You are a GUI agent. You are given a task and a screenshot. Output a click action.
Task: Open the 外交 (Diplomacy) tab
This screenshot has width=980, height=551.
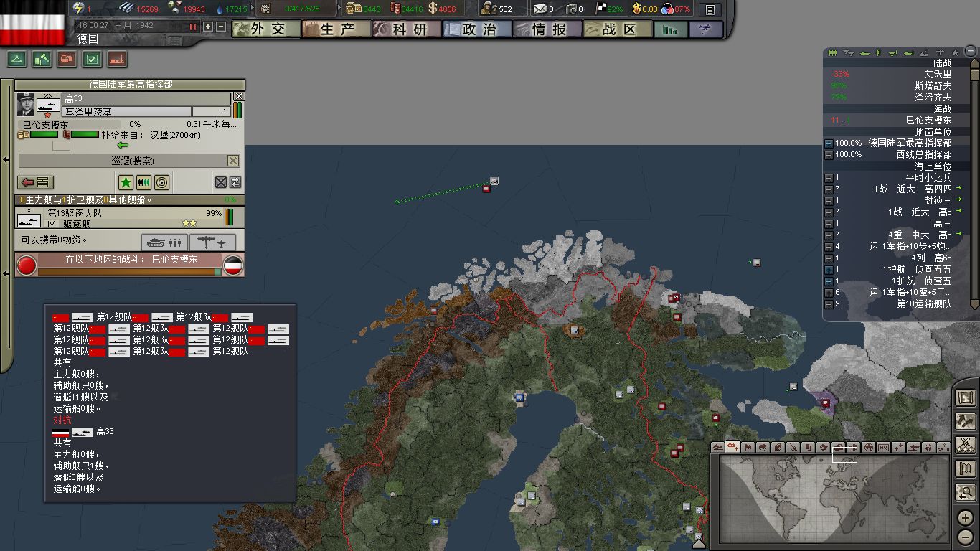click(266, 29)
